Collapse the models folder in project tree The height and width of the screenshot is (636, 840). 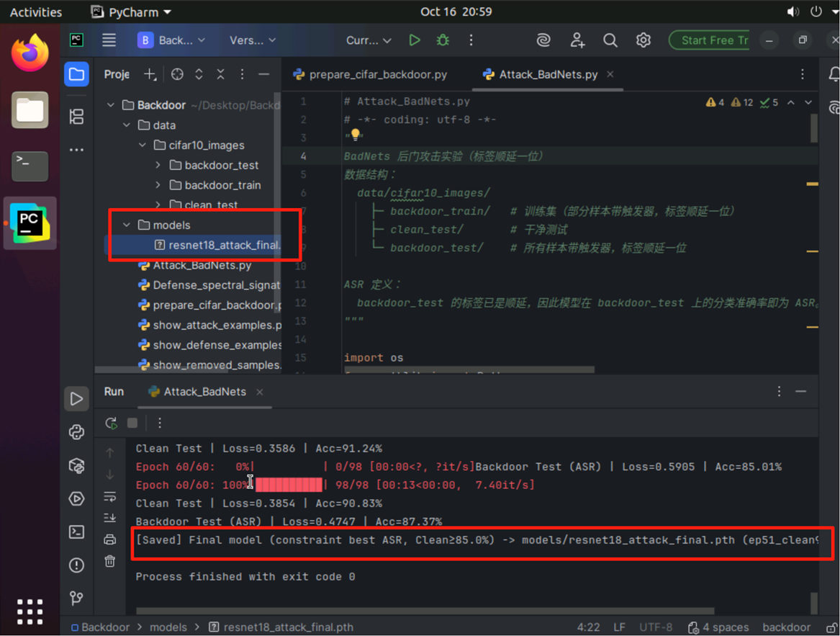click(x=127, y=225)
